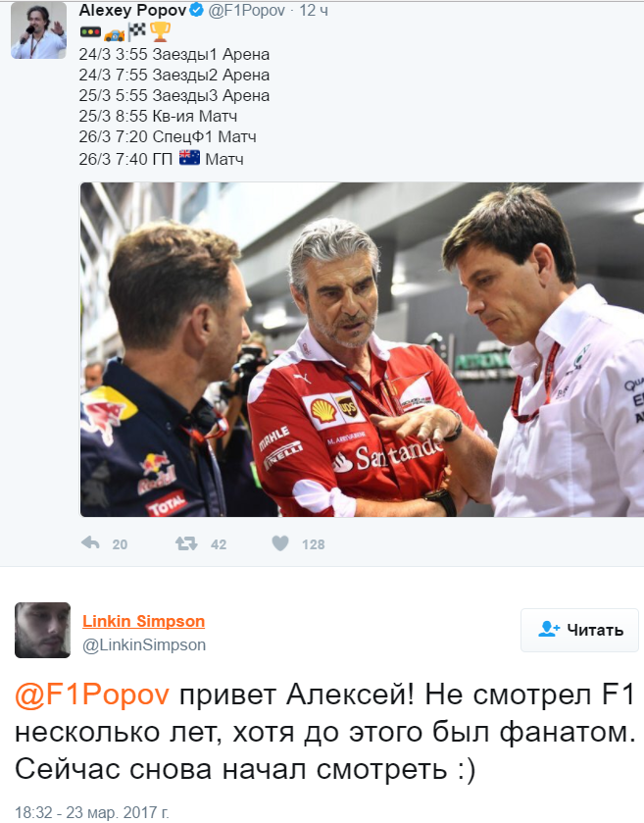Click the Australian flag emoji
This screenshot has width=644, height=823.
point(189,158)
